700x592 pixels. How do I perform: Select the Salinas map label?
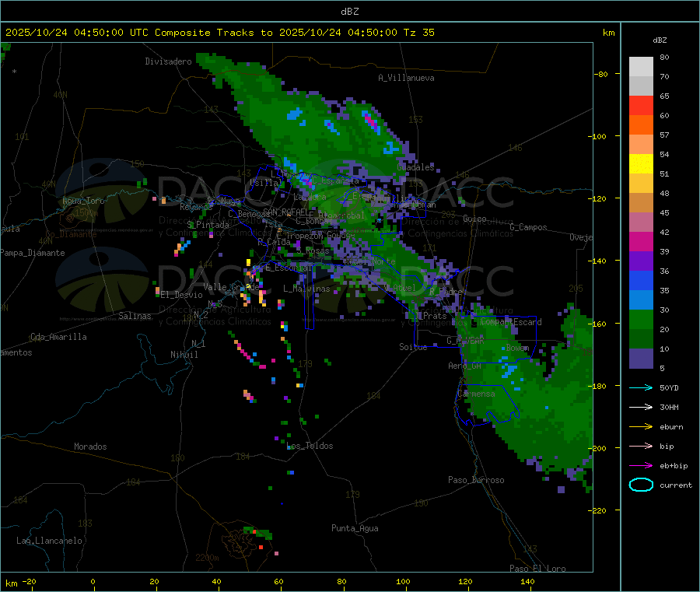[x=135, y=316]
